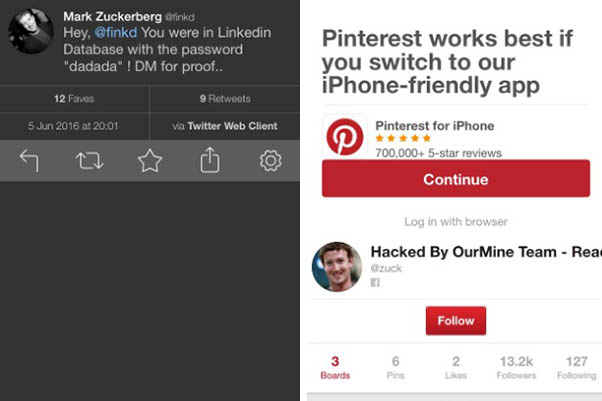Show the 13.2k Followers tab
Viewport: 602px width, 401px height.
pos(516,367)
